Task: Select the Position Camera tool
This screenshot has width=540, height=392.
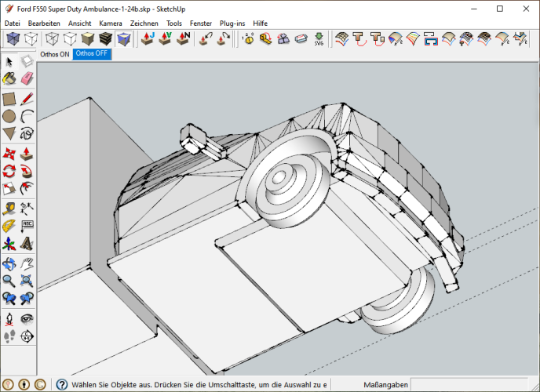Action: (9, 319)
